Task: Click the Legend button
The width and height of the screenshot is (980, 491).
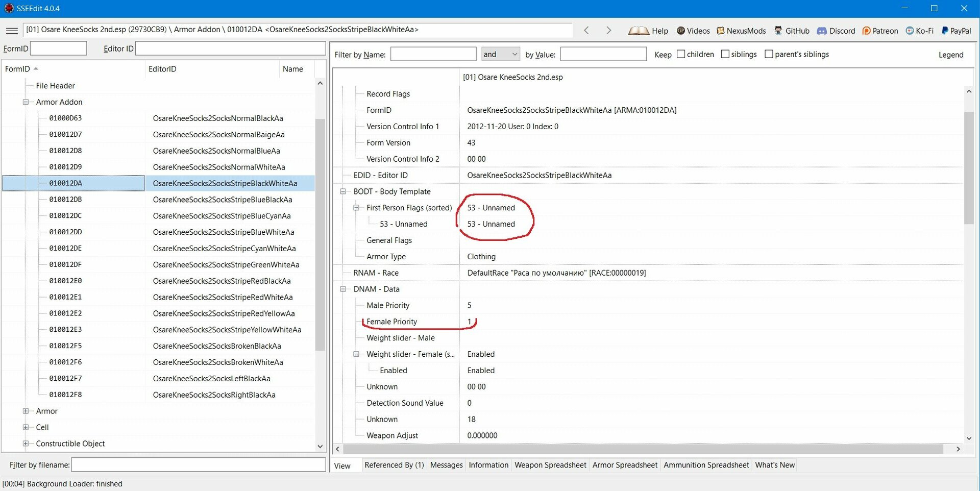Action: (950, 55)
